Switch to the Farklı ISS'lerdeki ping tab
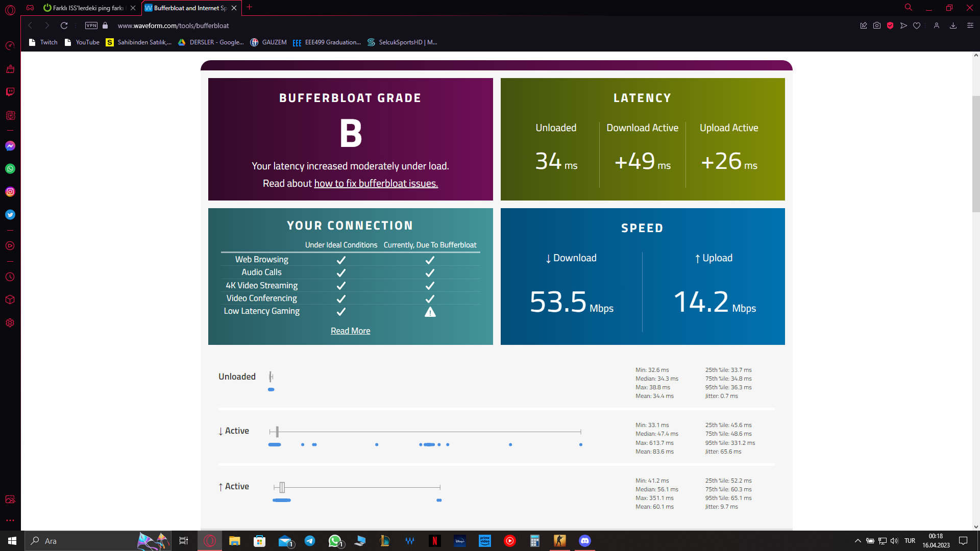 [88, 8]
